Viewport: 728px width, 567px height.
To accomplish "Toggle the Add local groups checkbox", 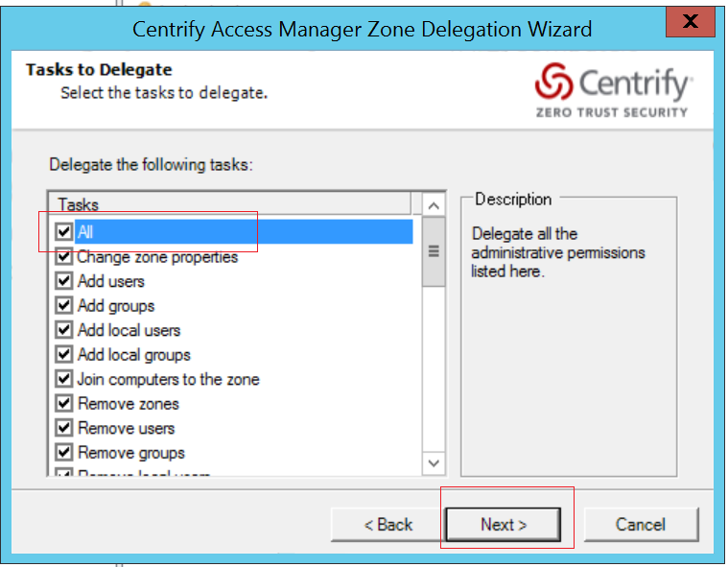I will 64,355.
